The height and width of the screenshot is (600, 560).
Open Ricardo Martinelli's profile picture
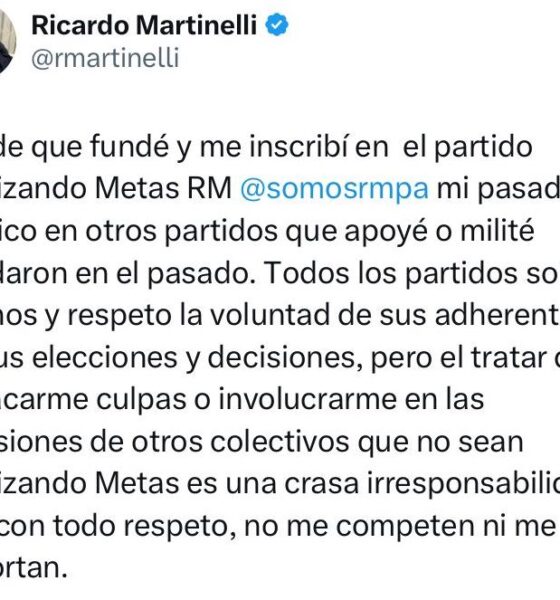pyautogui.click(x=7, y=40)
